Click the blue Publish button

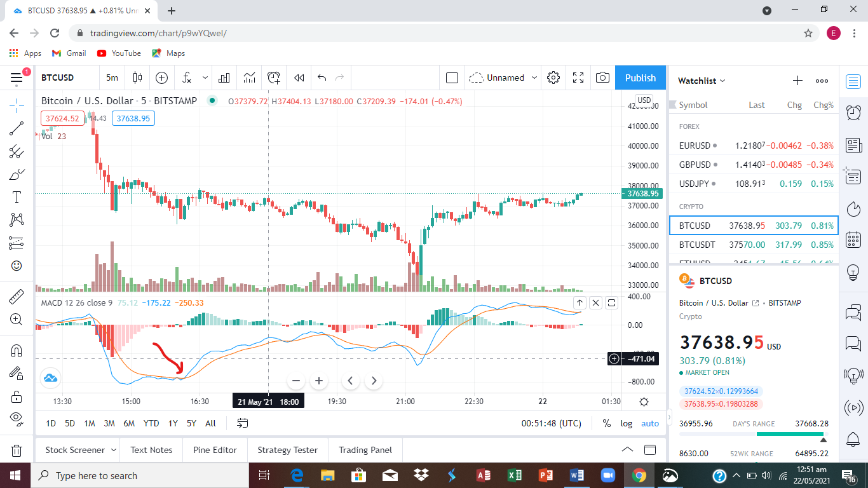tap(641, 78)
